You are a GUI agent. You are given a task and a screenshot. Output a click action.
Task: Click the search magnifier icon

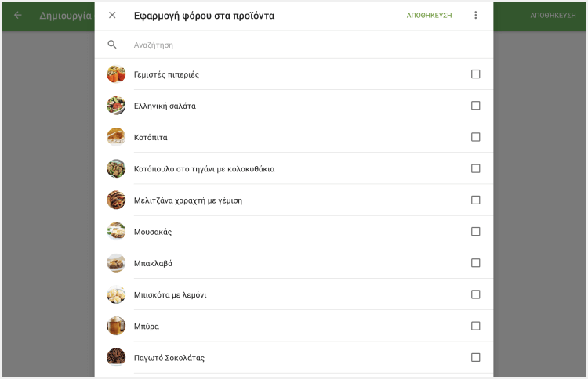(112, 45)
